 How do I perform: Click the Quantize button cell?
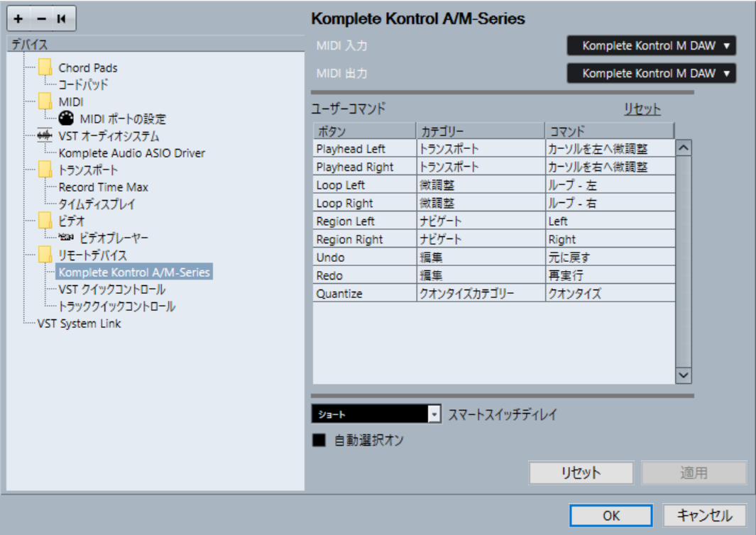(364, 294)
